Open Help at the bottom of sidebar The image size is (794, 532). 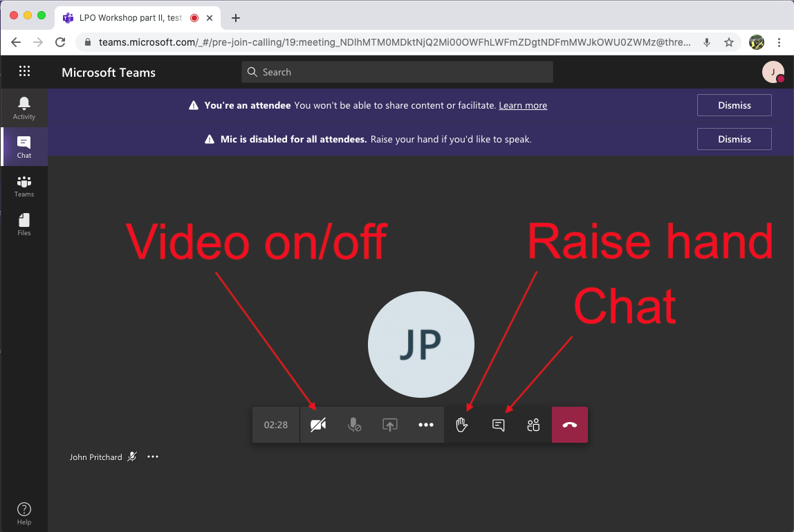pos(24,513)
